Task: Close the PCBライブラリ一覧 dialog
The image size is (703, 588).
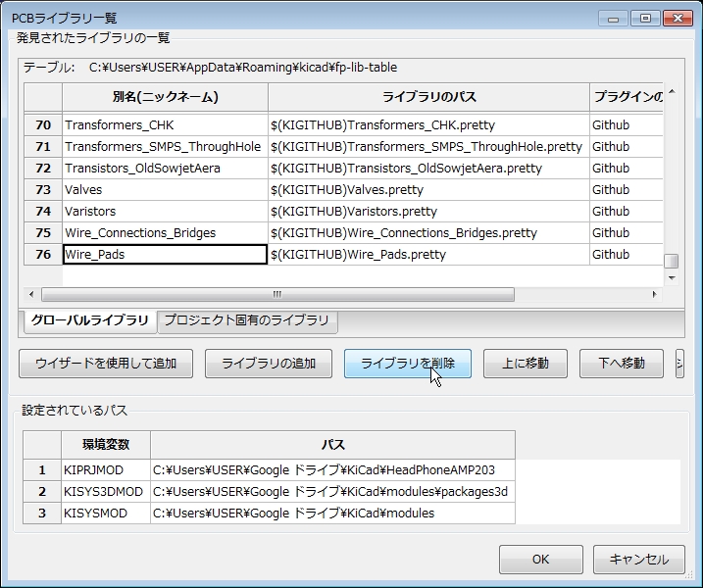Action: point(678,19)
